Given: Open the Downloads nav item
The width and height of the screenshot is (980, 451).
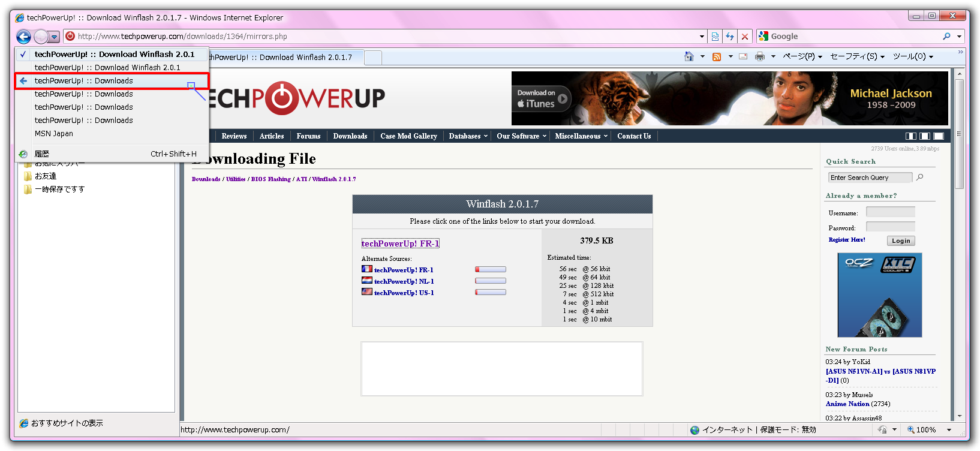Looking at the screenshot, I should point(350,136).
